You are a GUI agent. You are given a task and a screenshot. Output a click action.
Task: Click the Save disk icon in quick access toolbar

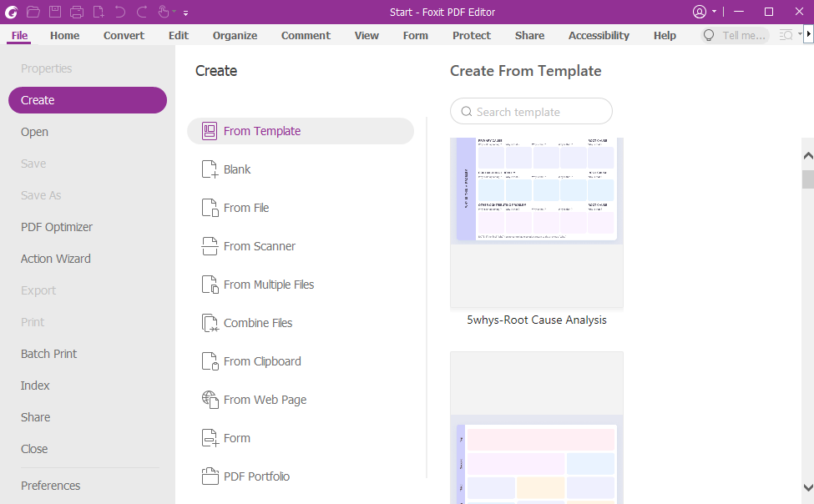coord(55,12)
